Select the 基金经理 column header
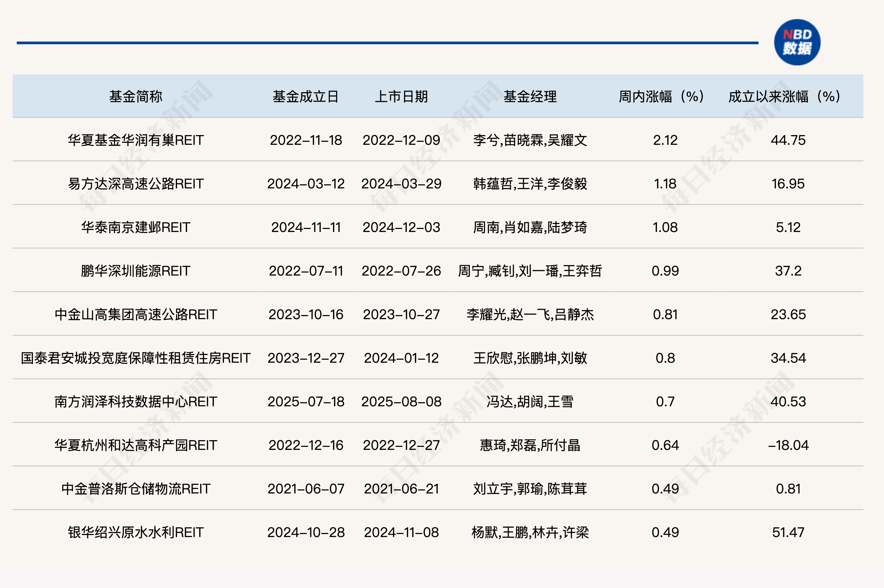Screen dimensions: 884x588 (x=530, y=96)
